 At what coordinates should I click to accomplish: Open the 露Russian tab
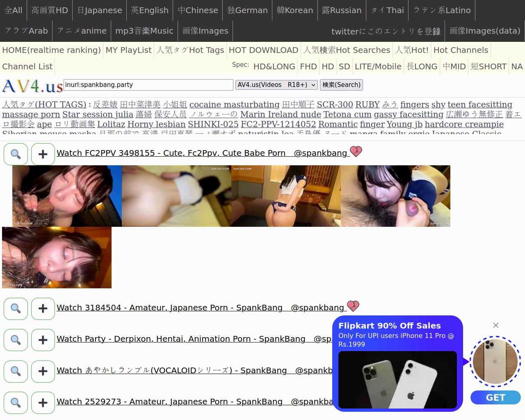click(x=342, y=10)
